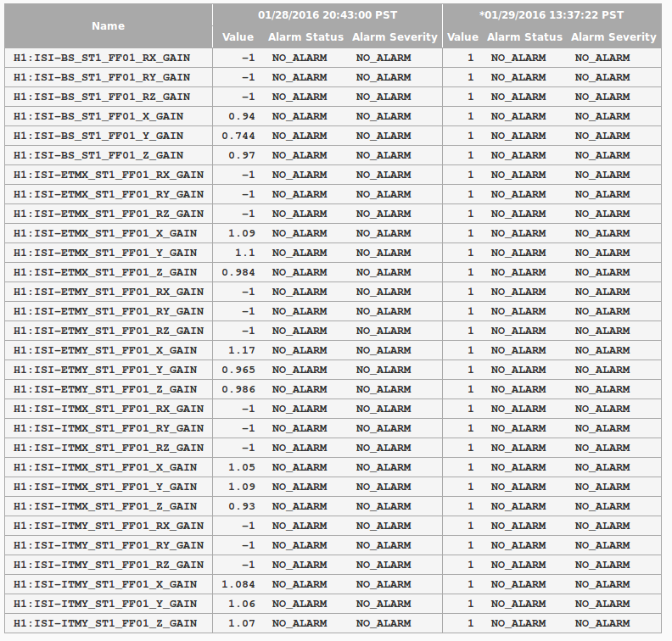Image resolution: width=672 pixels, height=641 pixels.
Task: Select row H1:ISI-ITMY_ST1_FF01_X_GAIN
Action: [333, 584]
